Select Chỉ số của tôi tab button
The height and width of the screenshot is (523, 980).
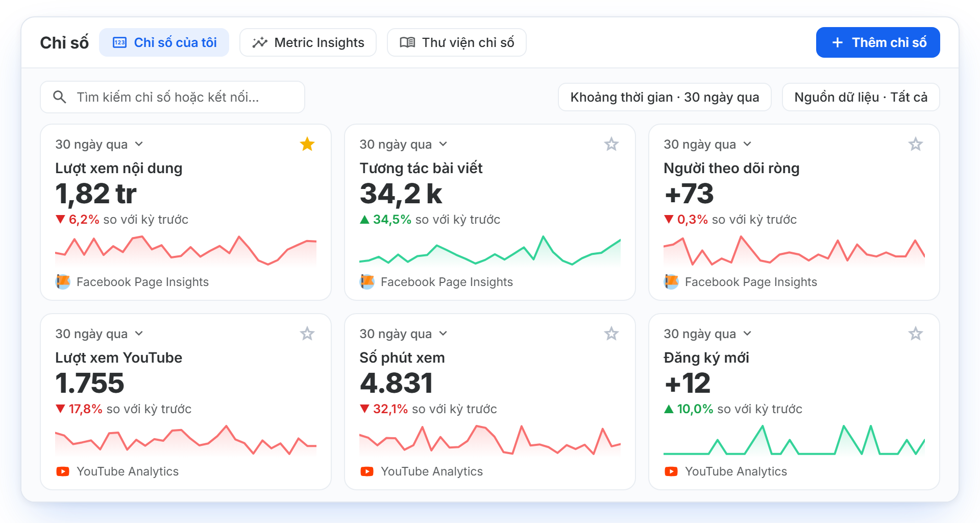pos(164,42)
